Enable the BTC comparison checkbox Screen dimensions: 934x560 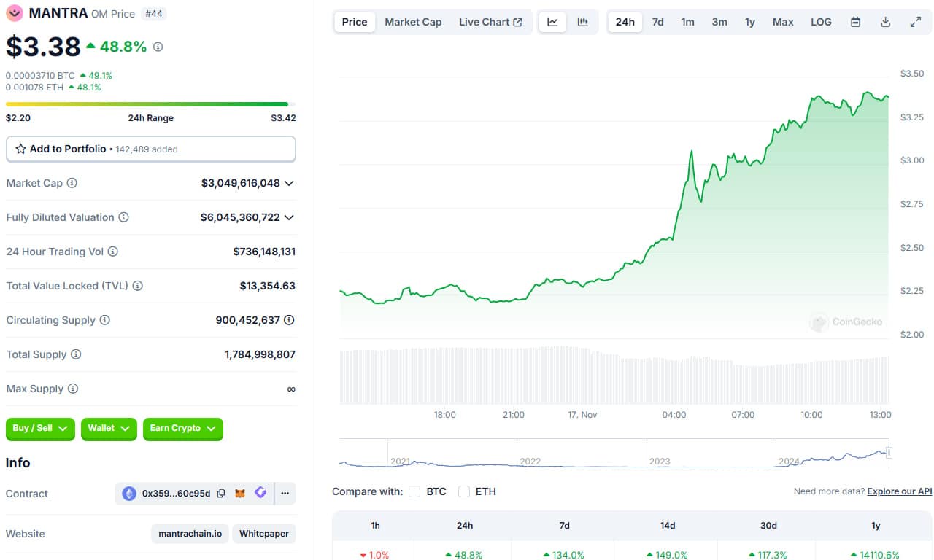click(x=414, y=491)
